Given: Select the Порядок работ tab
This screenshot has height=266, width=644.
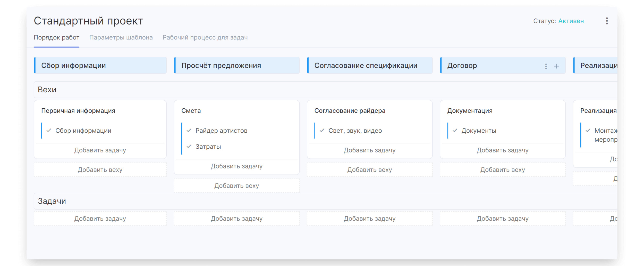Looking at the screenshot, I should [x=56, y=37].
